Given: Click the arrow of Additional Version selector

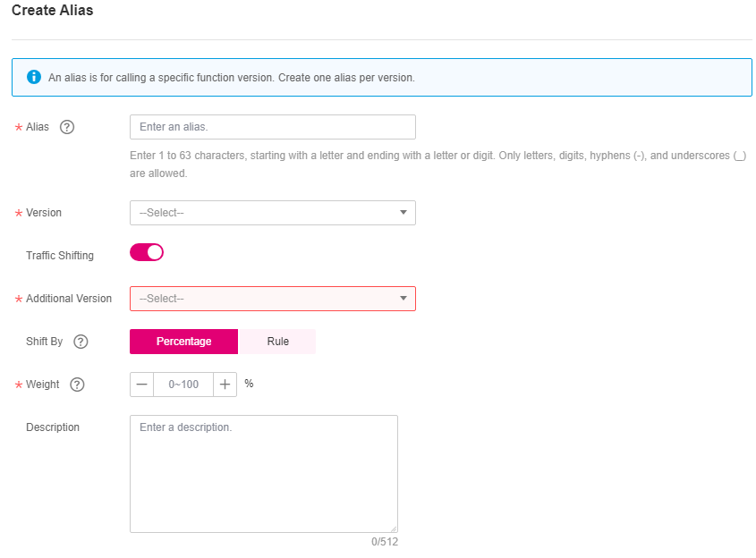Looking at the screenshot, I should (x=403, y=299).
